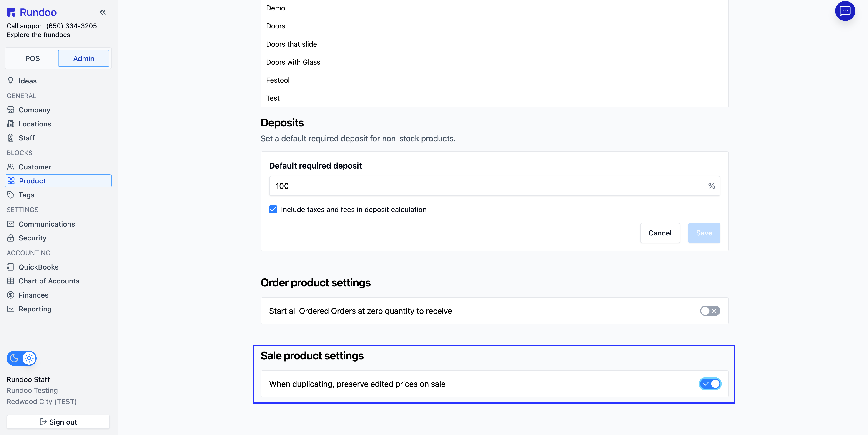
Task: Click the default required deposit field
Action: pyautogui.click(x=489, y=186)
